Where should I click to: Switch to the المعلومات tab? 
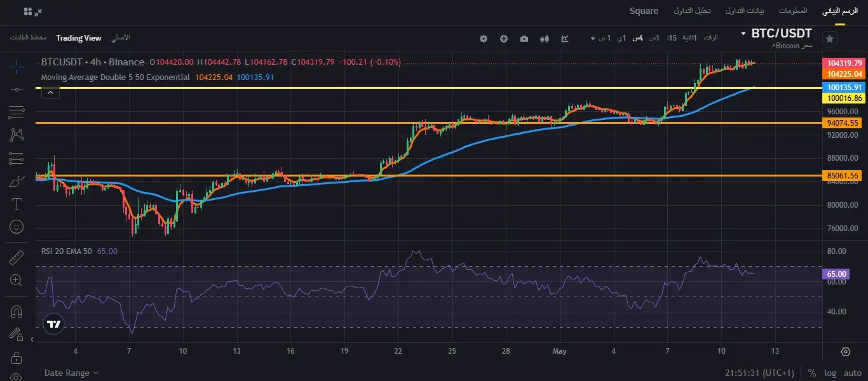pyautogui.click(x=792, y=11)
